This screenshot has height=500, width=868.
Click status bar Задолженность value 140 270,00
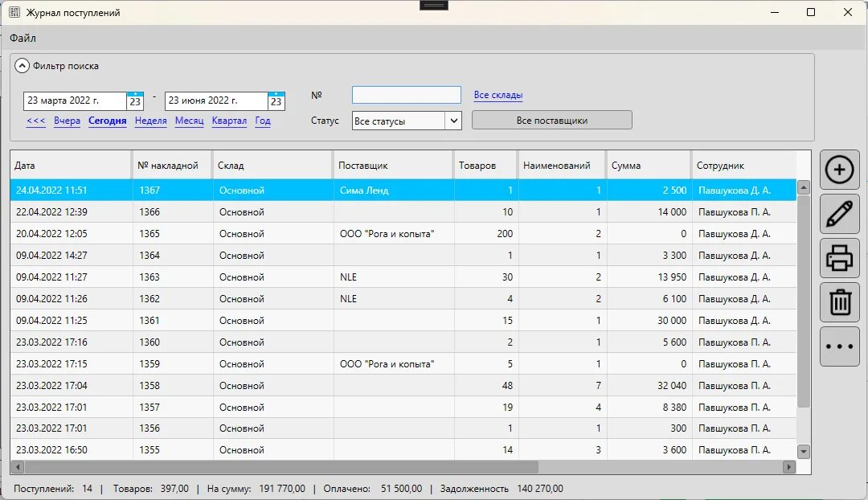(540, 489)
